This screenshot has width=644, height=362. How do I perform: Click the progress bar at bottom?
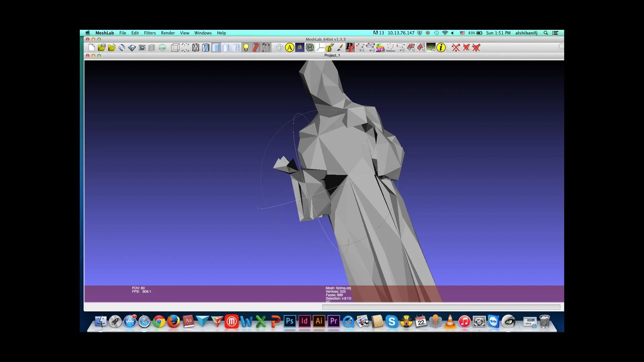click(441, 307)
